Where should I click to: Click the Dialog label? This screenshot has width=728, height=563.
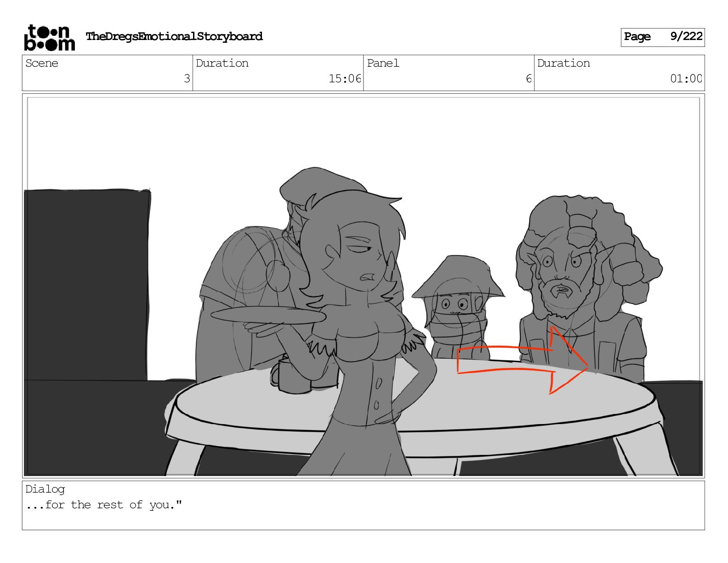click(x=45, y=489)
